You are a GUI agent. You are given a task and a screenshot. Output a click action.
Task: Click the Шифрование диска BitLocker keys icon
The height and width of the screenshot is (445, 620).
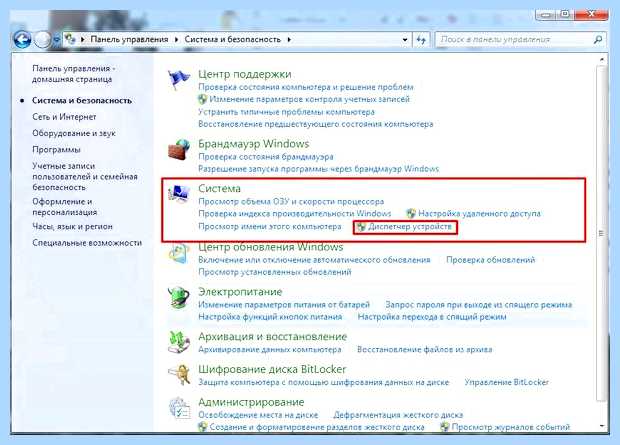click(x=178, y=375)
